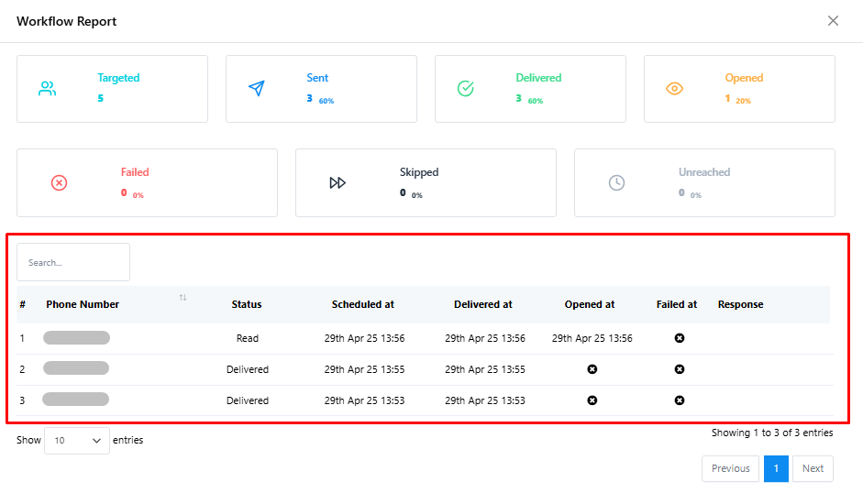This screenshot has width=863, height=504.
Task: Select the first row masked phone number
Action: (x=76, y=338)
